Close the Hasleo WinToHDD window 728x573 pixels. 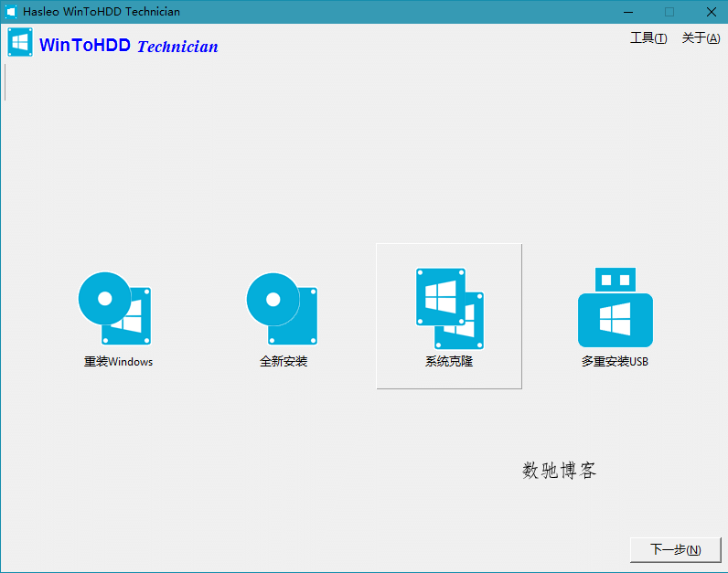pos(712,12)
